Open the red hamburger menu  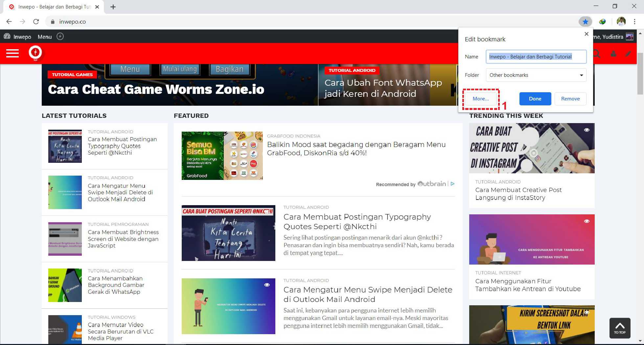(12, 53)
